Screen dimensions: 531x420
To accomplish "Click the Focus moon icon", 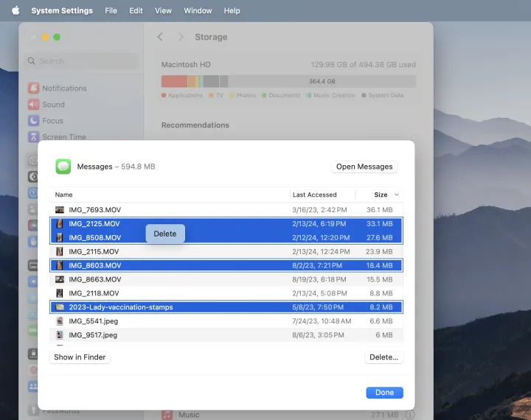I will point(33,121).
